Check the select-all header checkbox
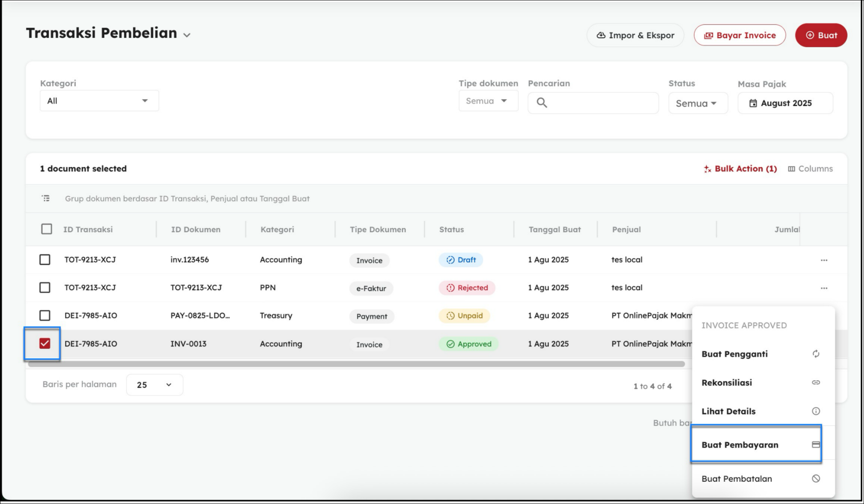The height and width of the screenshot is (504, 864). point(47,229)
